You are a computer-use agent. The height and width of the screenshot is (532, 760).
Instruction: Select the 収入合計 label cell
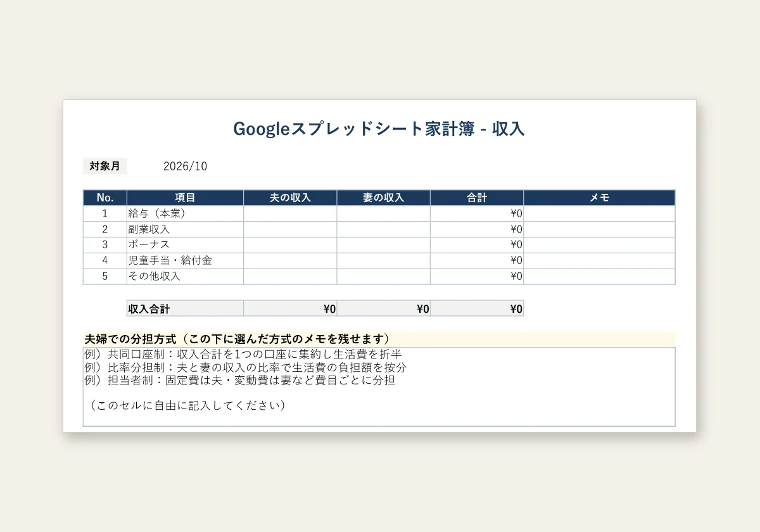pyautogui.click(x=185, y=308)
